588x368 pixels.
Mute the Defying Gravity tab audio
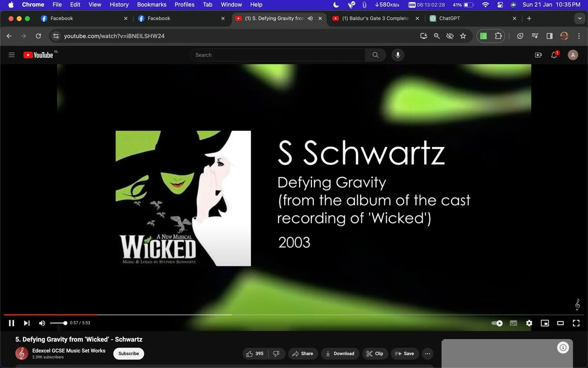tap(310, 18)
